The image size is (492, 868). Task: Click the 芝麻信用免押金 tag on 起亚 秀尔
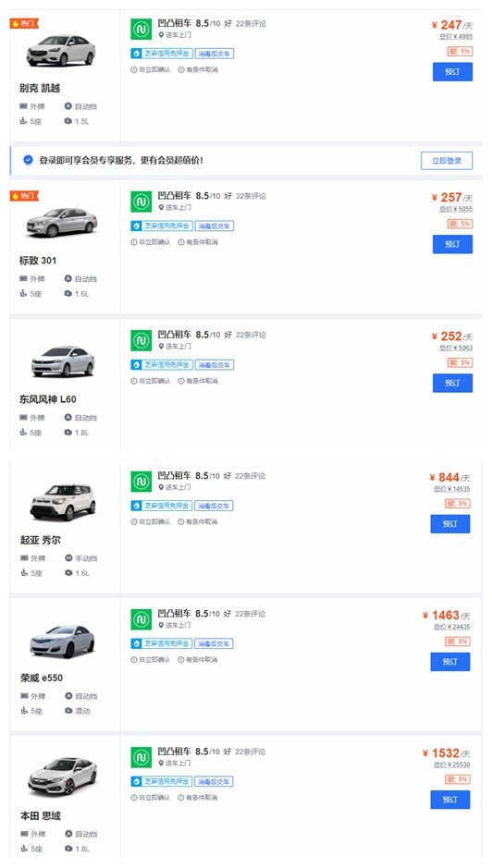pyautogui.click(x=162, y=506)
